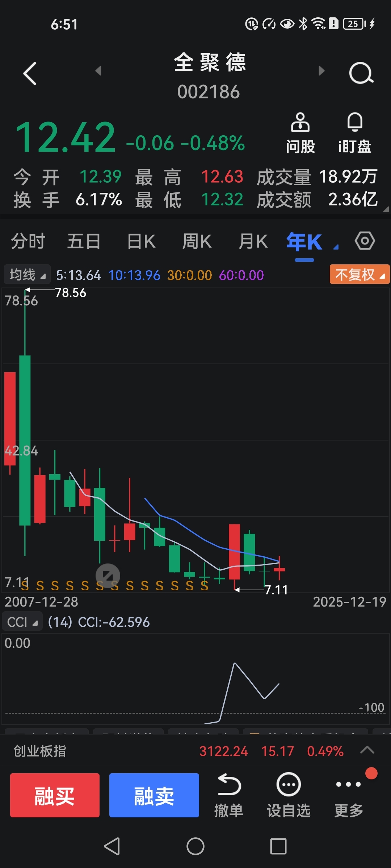Viewport: 391px width, 868px height.
Task: Go back using the top-left arrow
Action: [30, 73]
